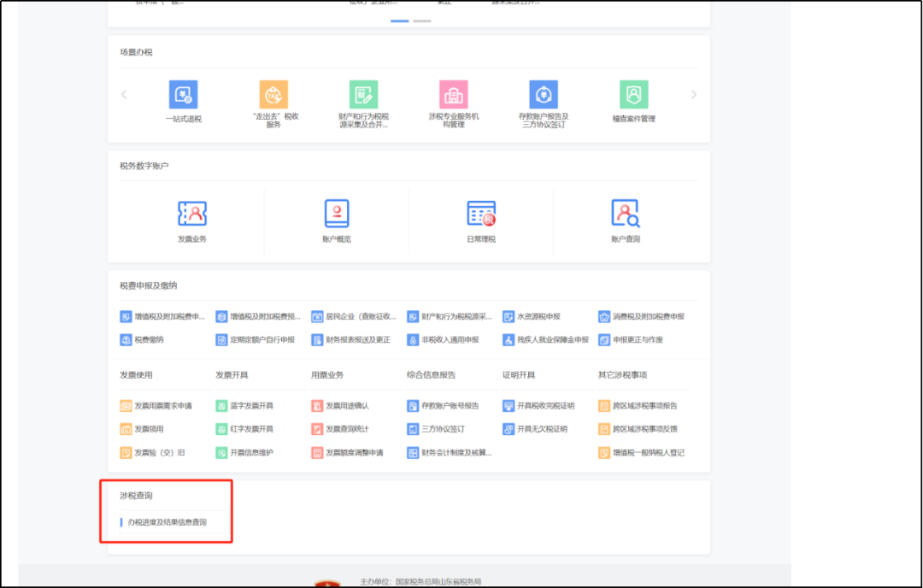Click the 其它涉税事项 column heading
The height and width of the screenshot is (588, 923).
pos(623,375)
